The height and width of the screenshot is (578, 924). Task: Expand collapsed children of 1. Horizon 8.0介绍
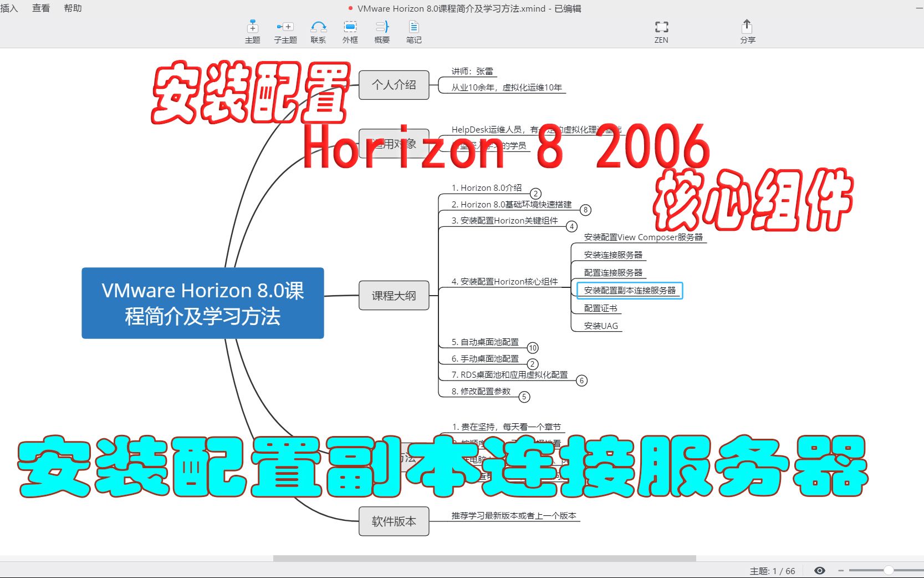[x=535, y=194]
